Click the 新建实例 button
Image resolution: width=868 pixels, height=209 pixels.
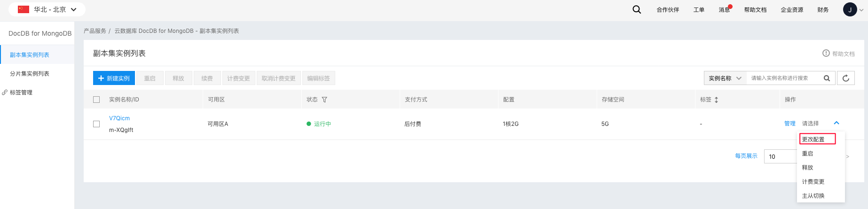(114, 78)
